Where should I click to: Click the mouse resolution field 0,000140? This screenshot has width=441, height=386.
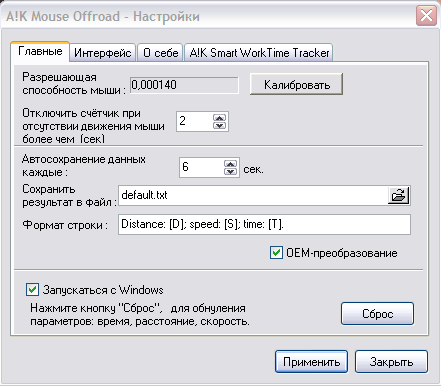tap(184, 85)
